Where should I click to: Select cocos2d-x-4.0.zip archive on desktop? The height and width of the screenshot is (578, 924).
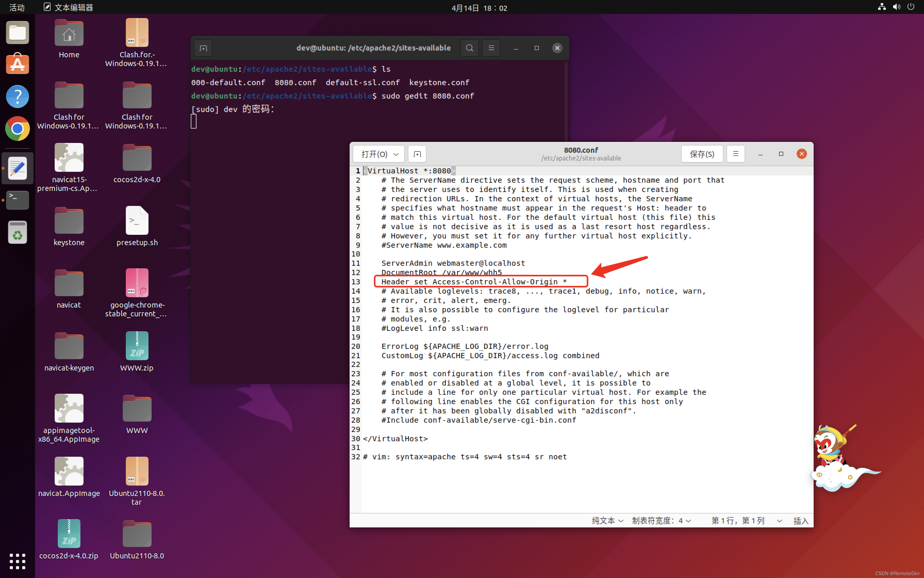coord(69,540)
